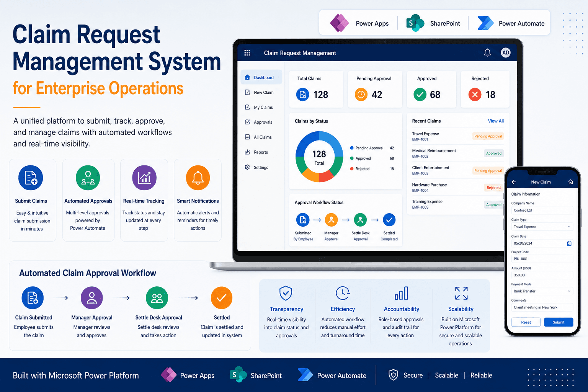Image resolution: width=588 pixels, height=392 pixels.
Task: Go to Reports in sidebar
Action: coord(261,152)
